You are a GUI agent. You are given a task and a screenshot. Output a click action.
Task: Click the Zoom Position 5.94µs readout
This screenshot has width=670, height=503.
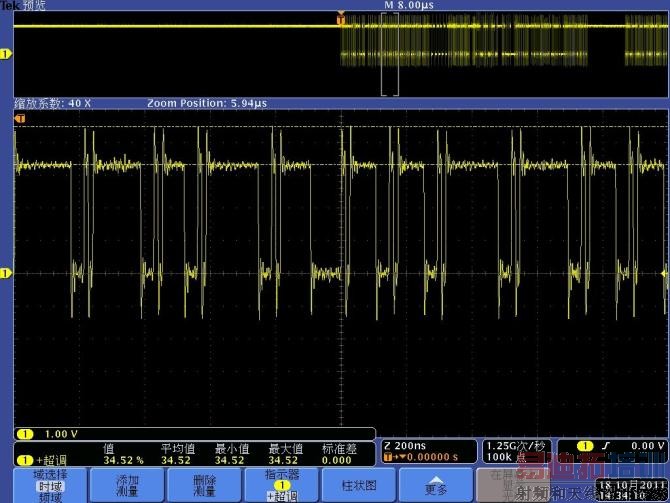pos(207,103)
